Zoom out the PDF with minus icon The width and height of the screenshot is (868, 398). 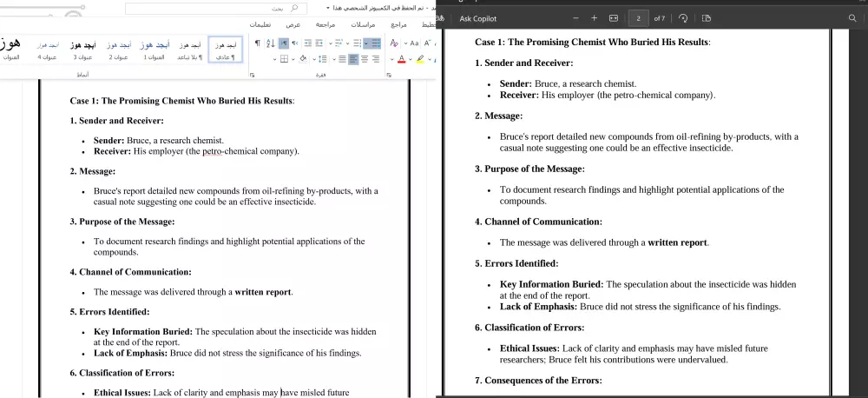click(575, 17)
